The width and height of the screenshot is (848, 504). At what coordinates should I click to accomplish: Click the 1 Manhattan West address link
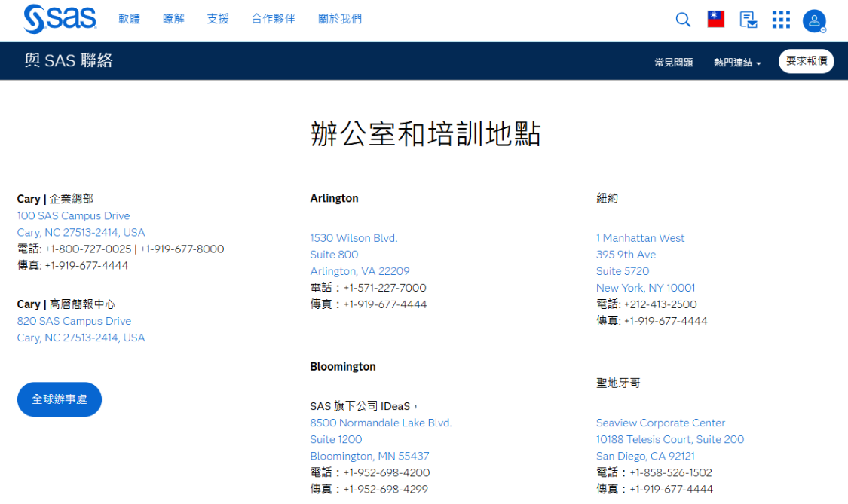(640, 238)
